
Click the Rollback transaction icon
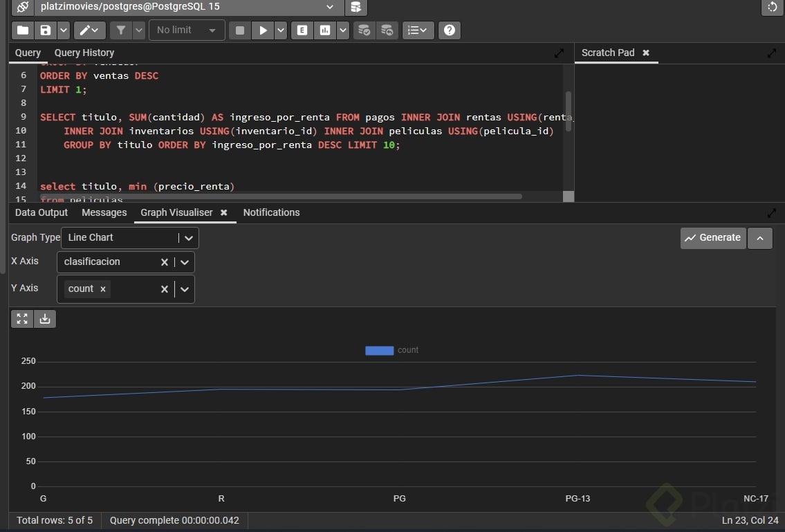[387, 30]
